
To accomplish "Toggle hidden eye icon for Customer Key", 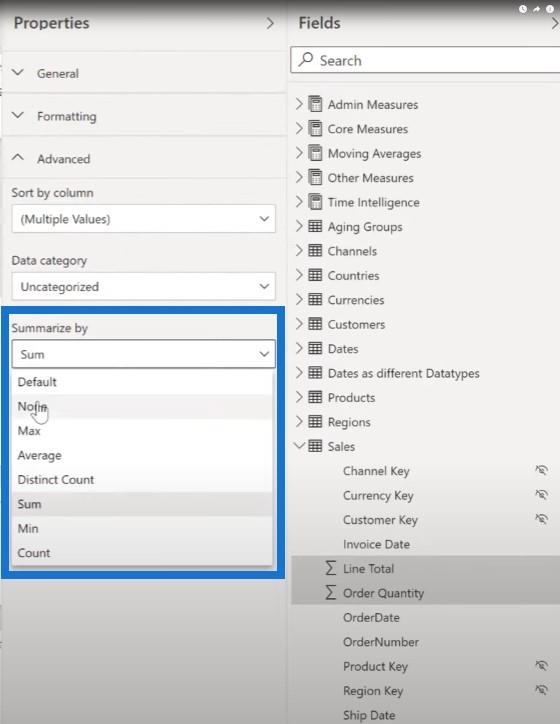I will coord(541,519).
